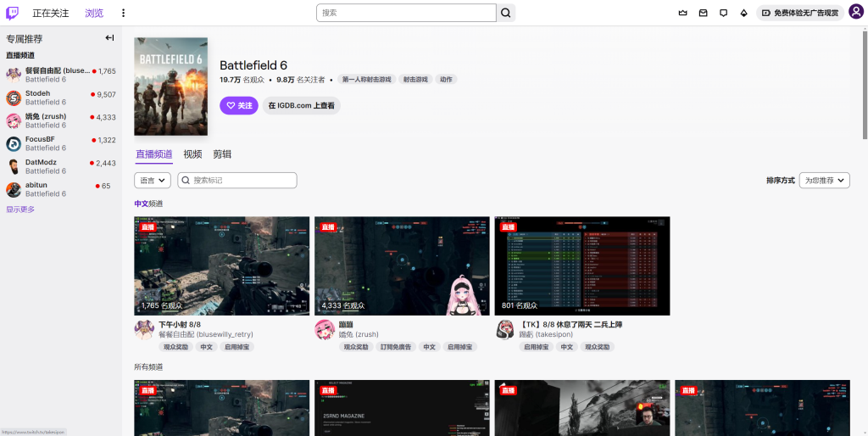Click abitun channel name in sidebar
The height and width of the screenshot is (436, 868).
point(36,185)
